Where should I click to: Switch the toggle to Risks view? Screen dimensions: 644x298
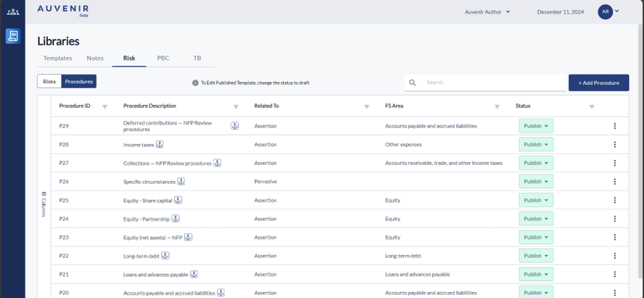(x=49, y=82)
